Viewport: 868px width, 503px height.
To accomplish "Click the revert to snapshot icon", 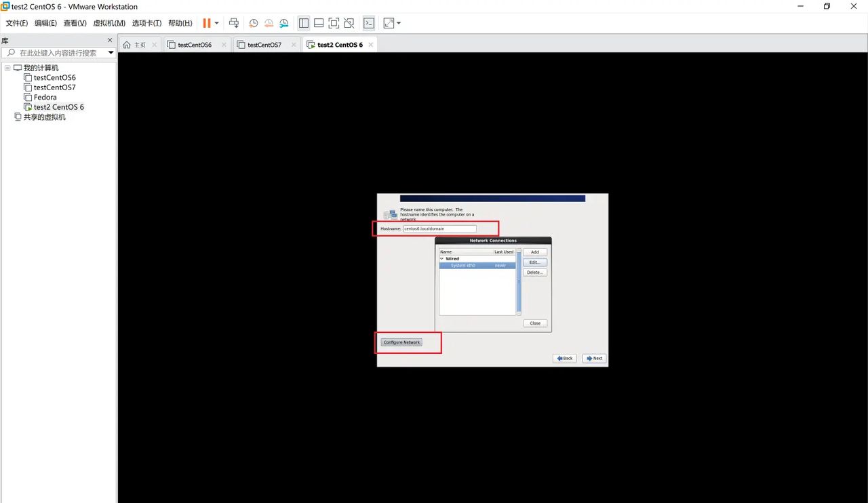I will [x=269, y=23].
